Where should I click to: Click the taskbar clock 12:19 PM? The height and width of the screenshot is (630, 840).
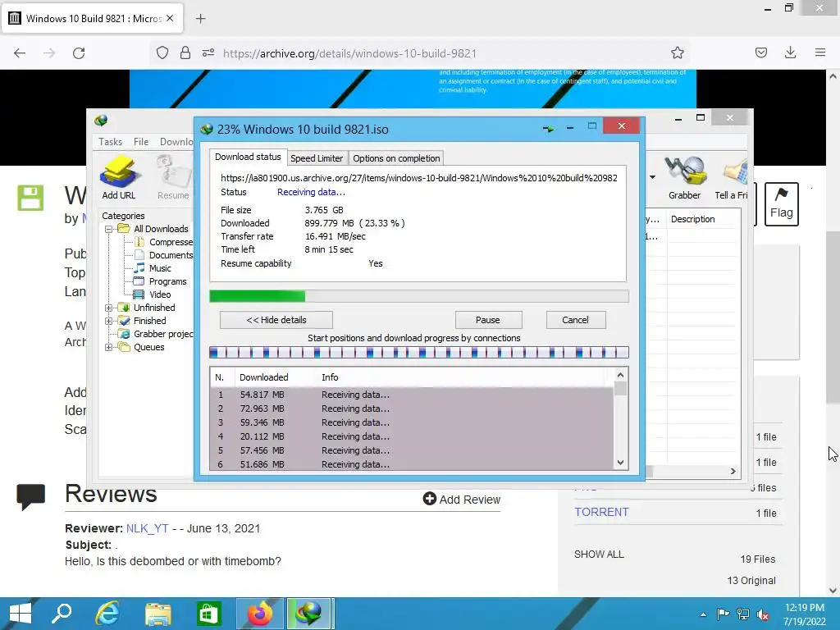[804, 608]
